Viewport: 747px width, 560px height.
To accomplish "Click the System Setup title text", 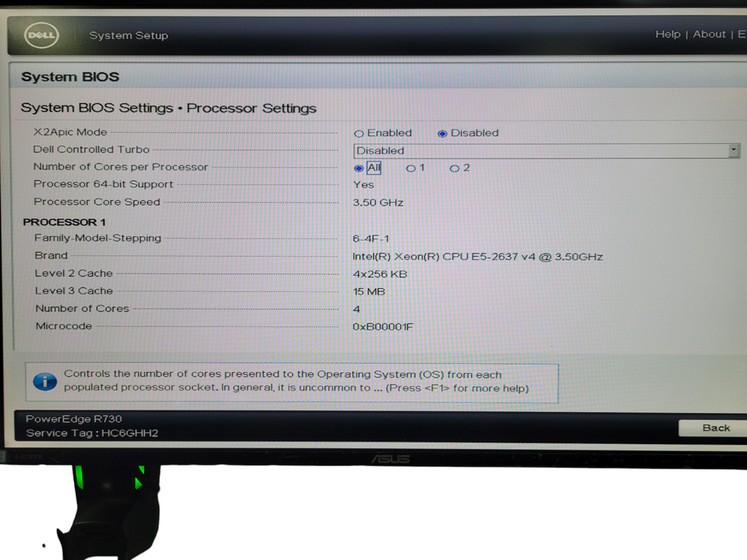I will click(129, 36).
